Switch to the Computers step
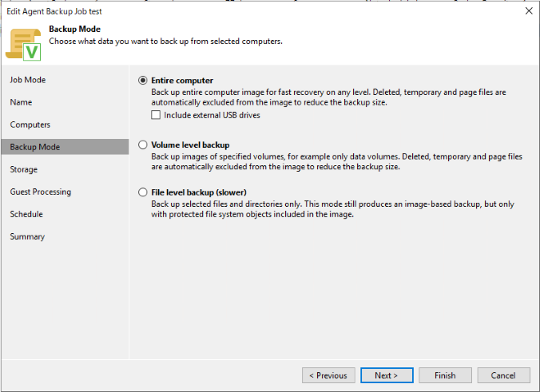Screen dimensions: 540x392 (x=30, y=125)
